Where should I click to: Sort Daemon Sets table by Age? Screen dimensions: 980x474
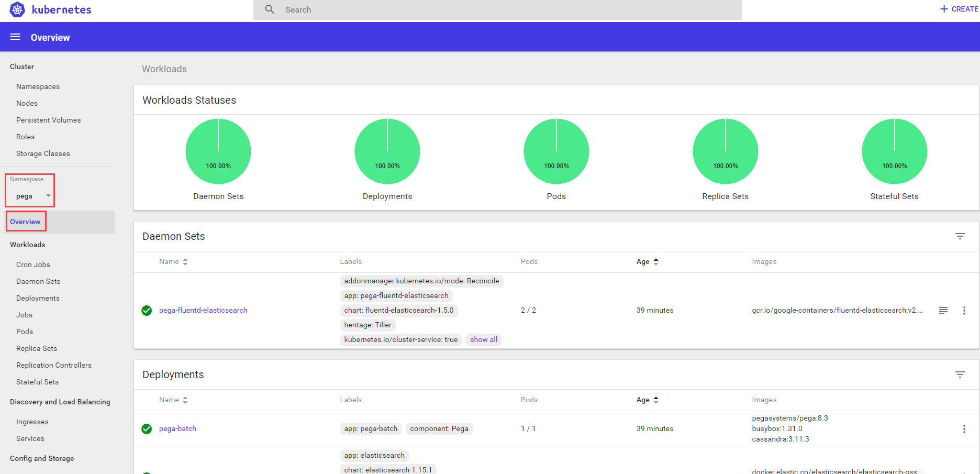[x=648, y=261]
